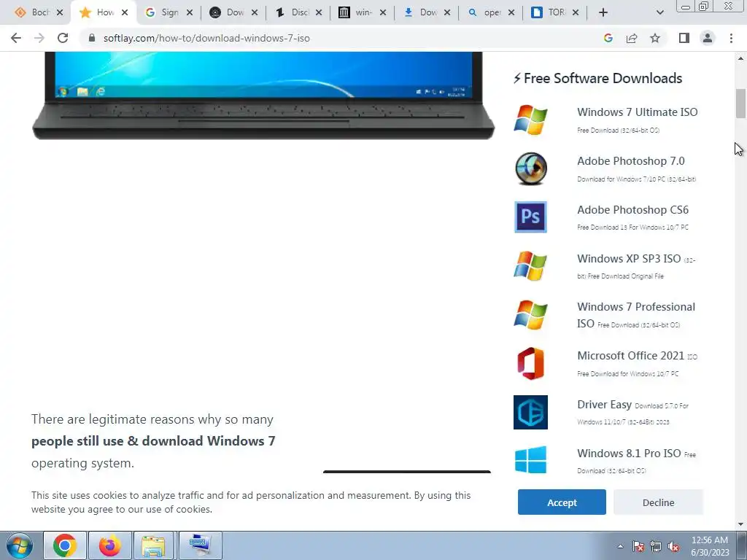Click the Windows 7 Ultimate ISO logo

(530, 120)
